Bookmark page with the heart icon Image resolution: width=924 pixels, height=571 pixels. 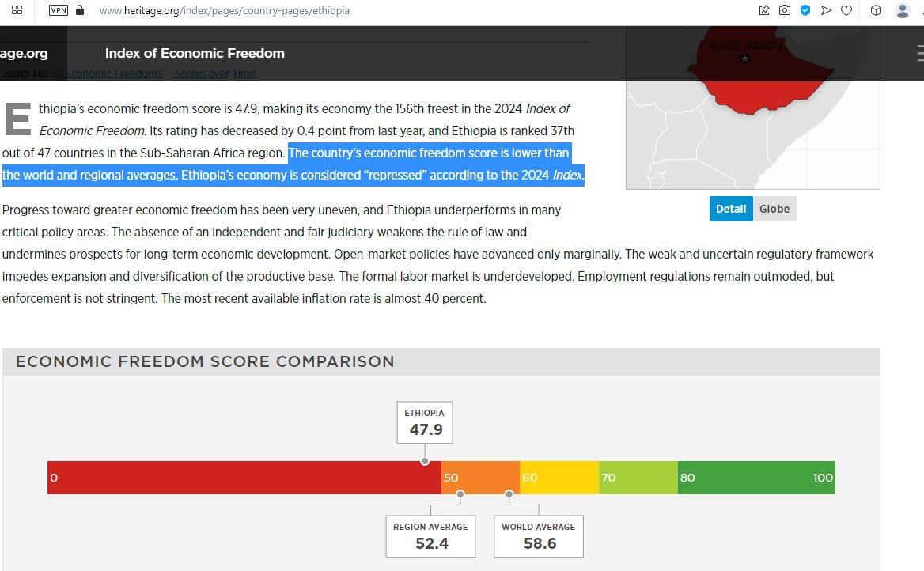846,10
